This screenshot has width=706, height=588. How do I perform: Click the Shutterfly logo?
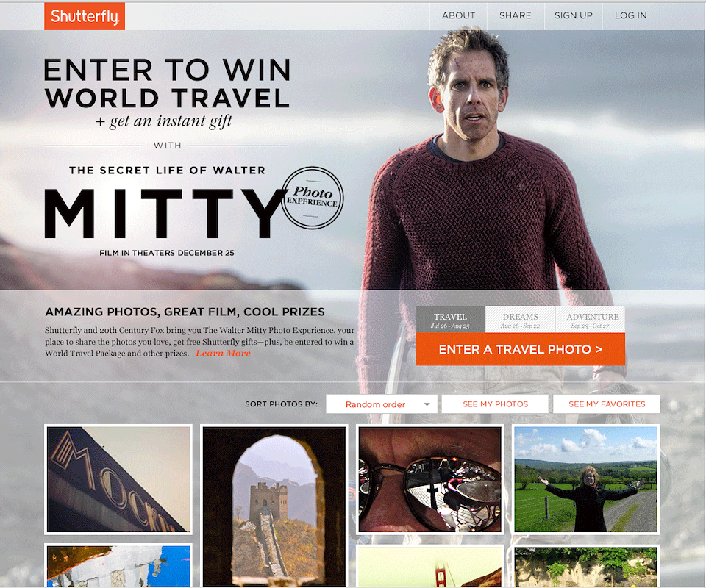point(84,16)
